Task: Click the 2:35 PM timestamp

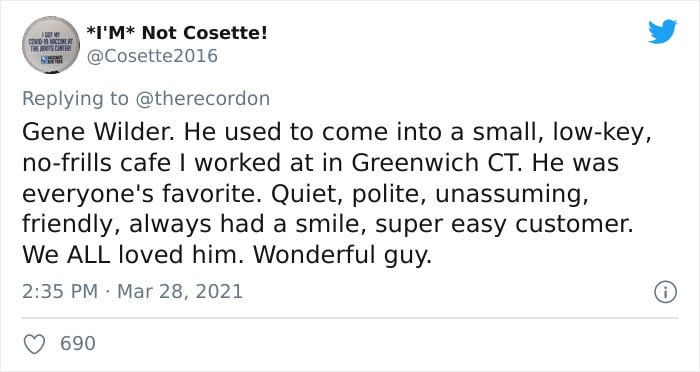Action: tap(60, 292)
